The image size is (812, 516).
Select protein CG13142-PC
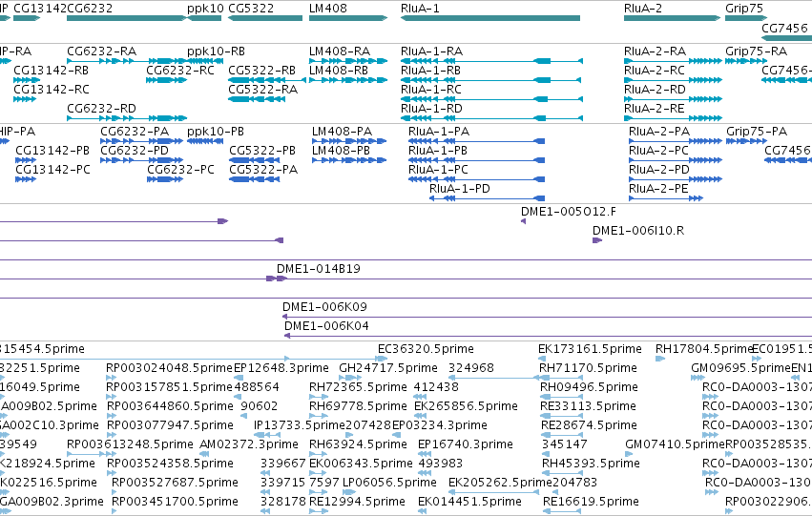point(26,179)
